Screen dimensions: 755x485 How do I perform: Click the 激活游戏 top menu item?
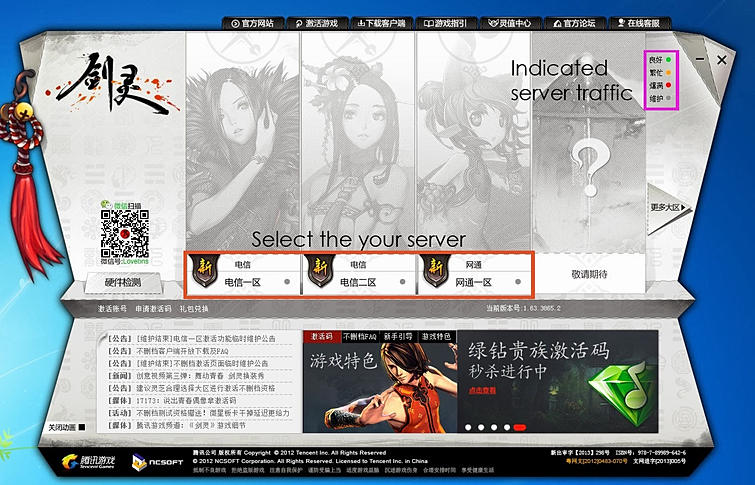[317, 23]
